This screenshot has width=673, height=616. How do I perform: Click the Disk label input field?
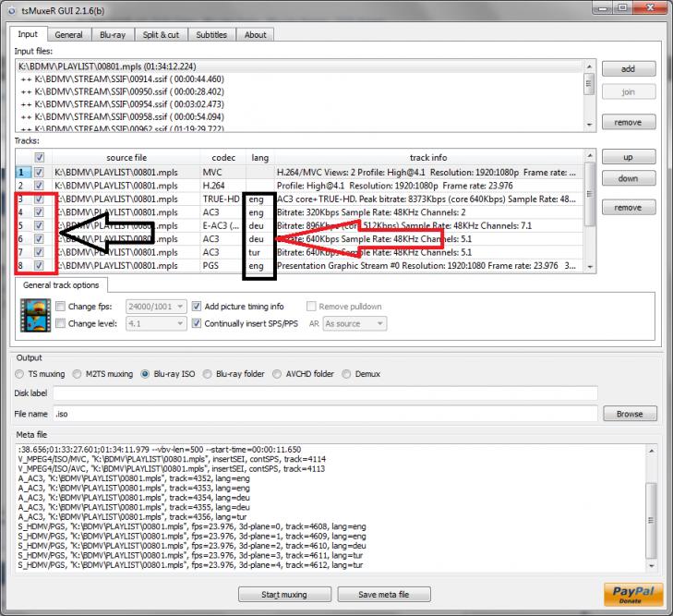click(324, 393)
